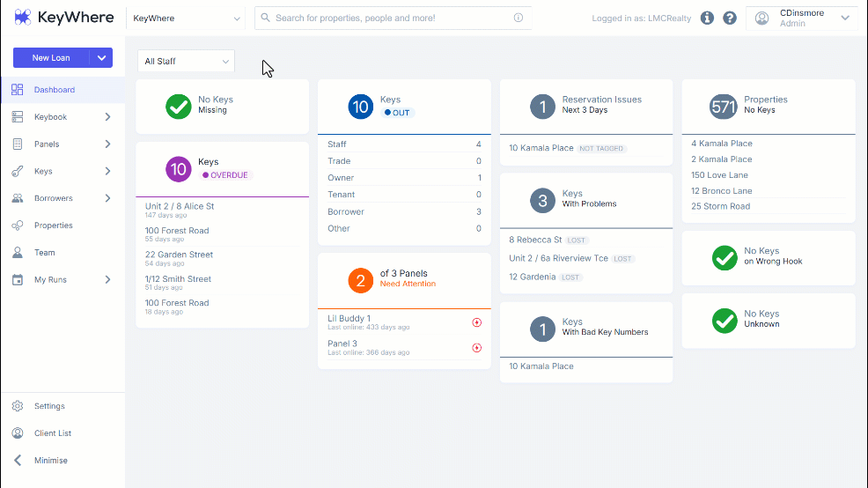The image size is (868, 488).
Task: Click the info icon in search bar
Action: [x=519, y=18]
